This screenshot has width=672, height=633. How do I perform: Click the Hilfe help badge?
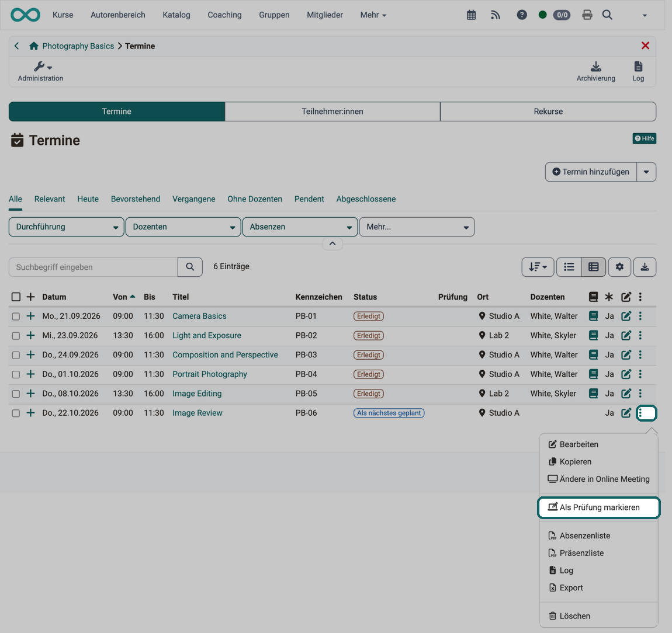644,138
